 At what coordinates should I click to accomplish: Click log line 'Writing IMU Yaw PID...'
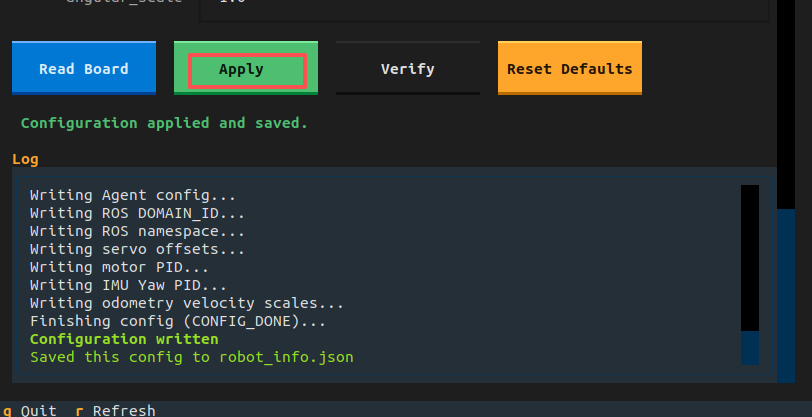point(128,285)
